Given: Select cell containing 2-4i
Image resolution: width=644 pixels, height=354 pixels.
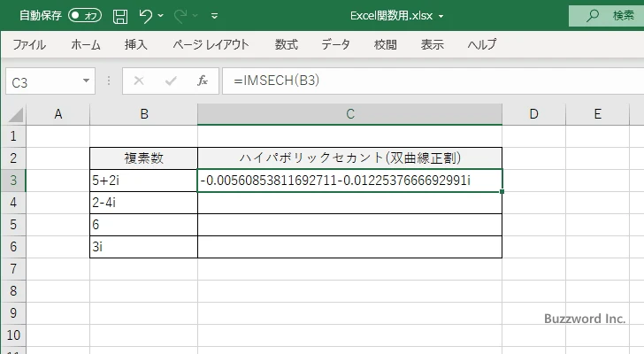Looking at the screenshot, I should [x=143, y=203].
